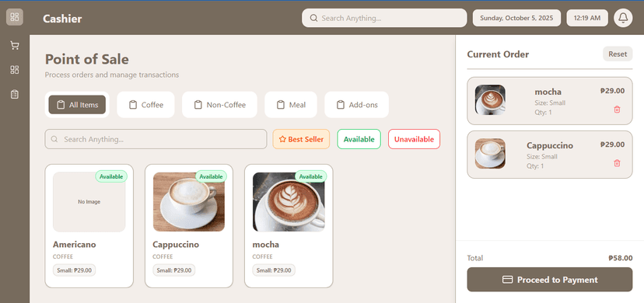Delete mocha from the current order

point(617,110)
